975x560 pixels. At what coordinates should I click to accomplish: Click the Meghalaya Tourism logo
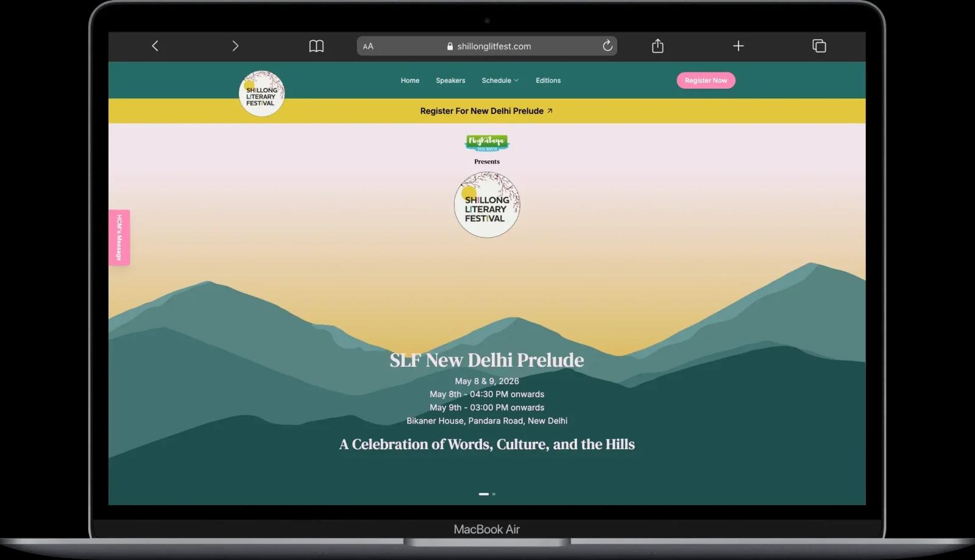coord(487,143)
